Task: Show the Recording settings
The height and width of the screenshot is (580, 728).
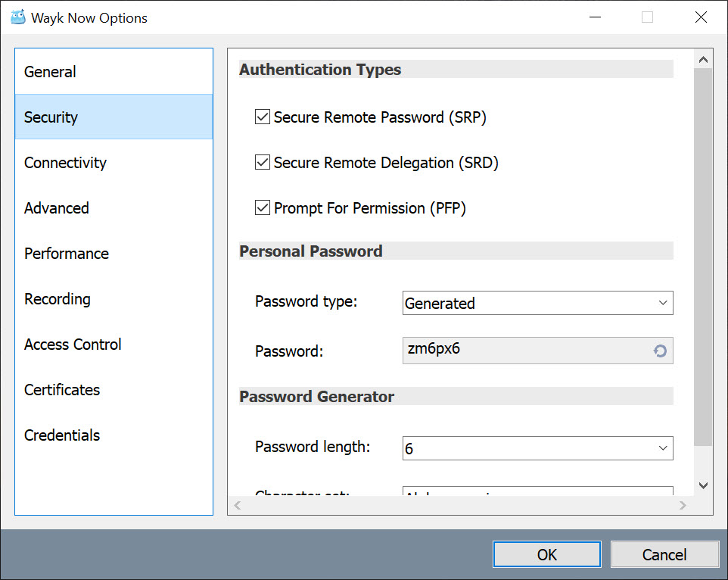Action: [x=114, y=298]
